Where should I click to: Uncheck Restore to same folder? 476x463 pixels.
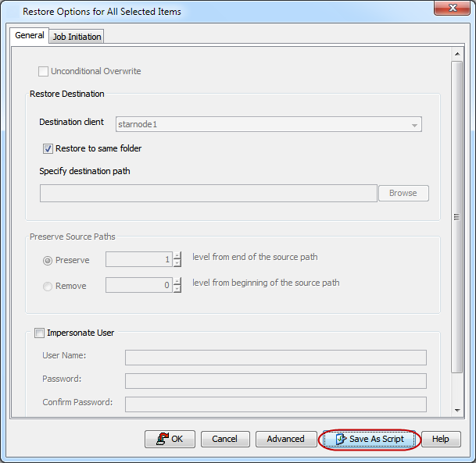[48, 148]
